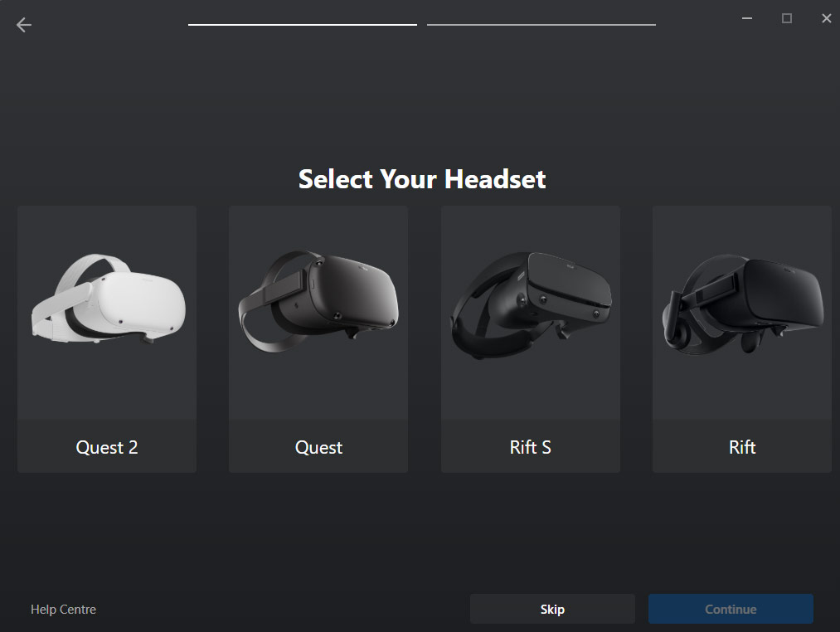Skip headset selection
Image resolution: width=840 pixels, height=632 pixels.
point(552,609)
